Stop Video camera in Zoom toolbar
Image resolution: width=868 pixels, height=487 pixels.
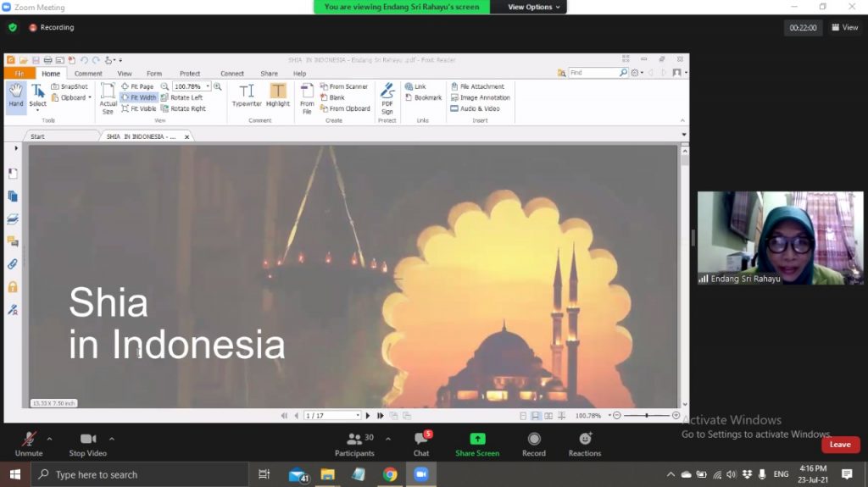coord(87,442)
